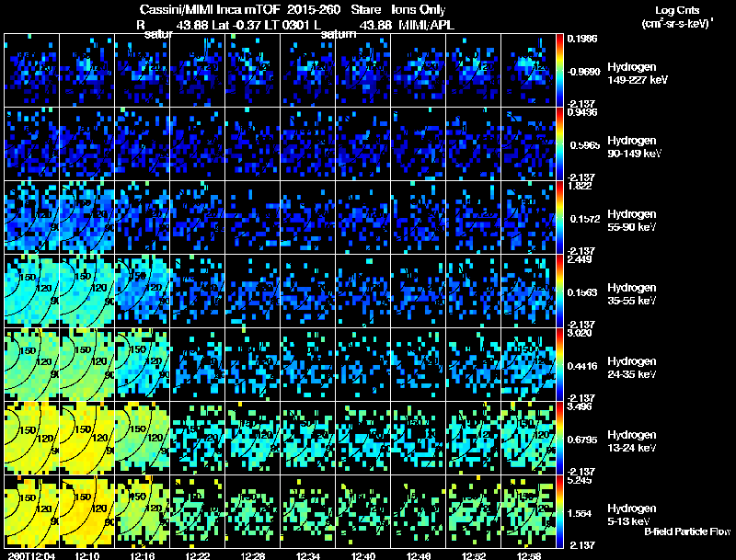Select the 'Ions Only' title text
This screenshot has width=736, height=560.
[x=419, y=9]
